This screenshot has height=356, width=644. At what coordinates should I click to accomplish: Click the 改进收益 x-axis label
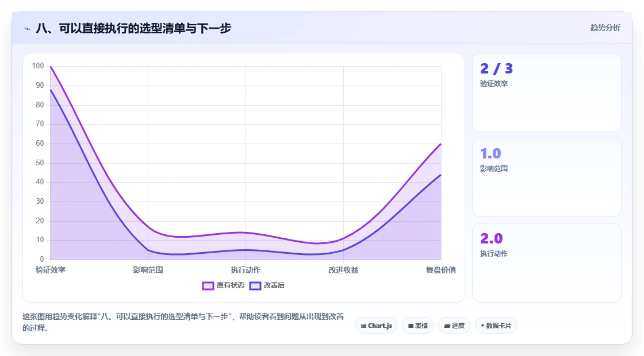click(x=343, y=270)
